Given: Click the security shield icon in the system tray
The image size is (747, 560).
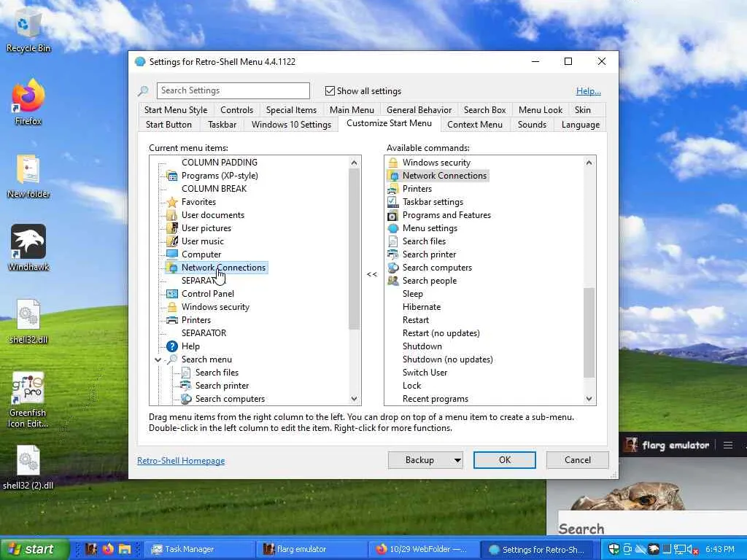Looking at the screenshot, I should pos(614,549).
